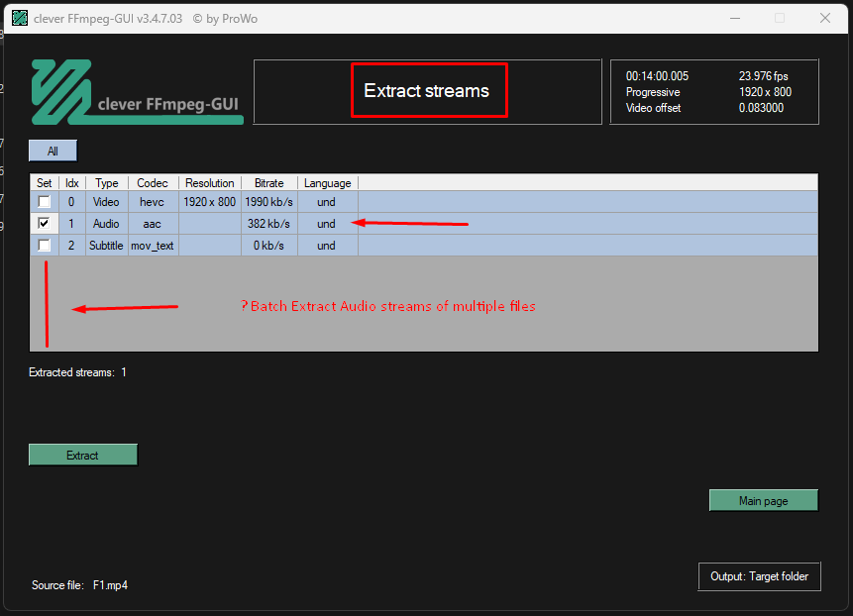Viewport: 853px width, 616px height.
Task: Click the Extracted streams: 1 status
Action: pos(78,372)
